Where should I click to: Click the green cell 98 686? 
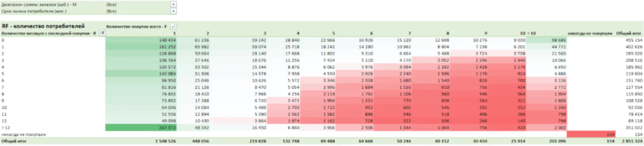(x=546, y=40)
